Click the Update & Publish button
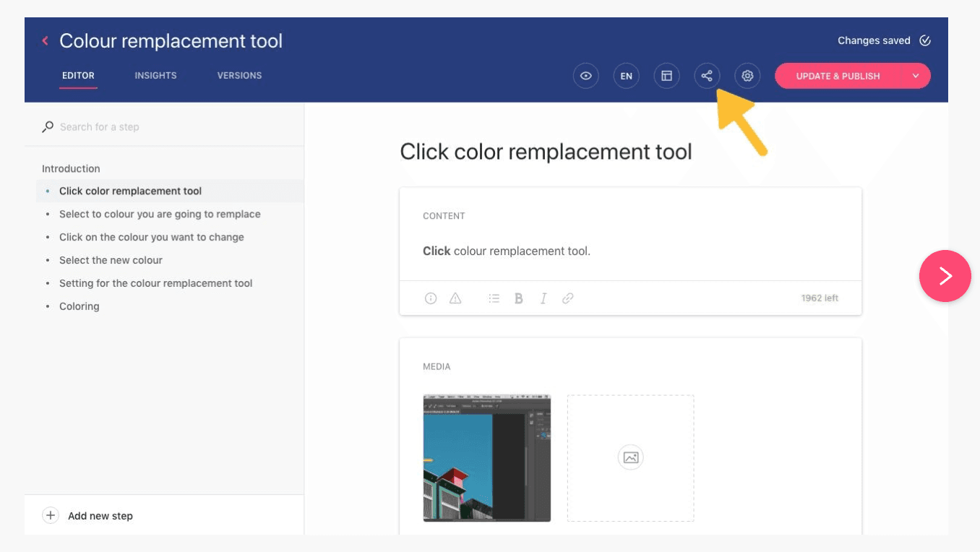Viewport: 980px width, 552px height. pyautogui.click(x=838, y=76)
